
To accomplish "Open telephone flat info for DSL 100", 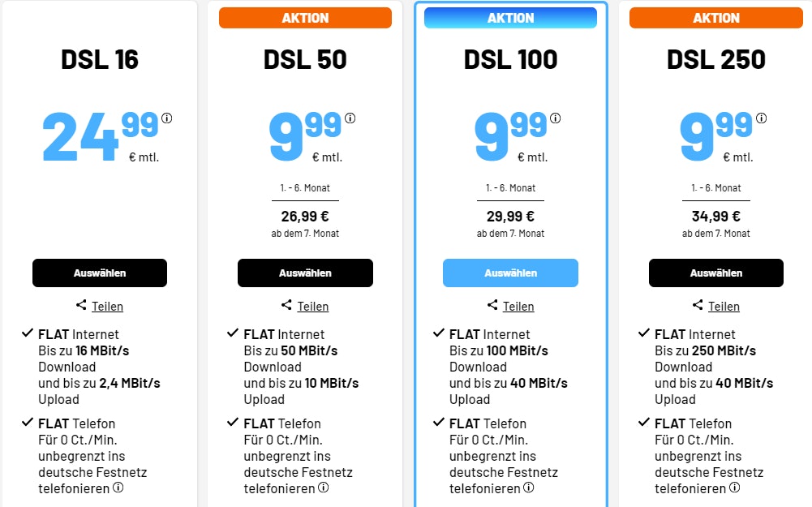I will [528, 488].
